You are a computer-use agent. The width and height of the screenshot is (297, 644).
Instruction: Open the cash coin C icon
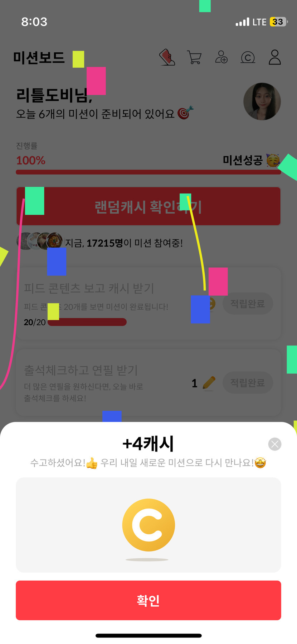pyautogui.click(x=248, y=57)
